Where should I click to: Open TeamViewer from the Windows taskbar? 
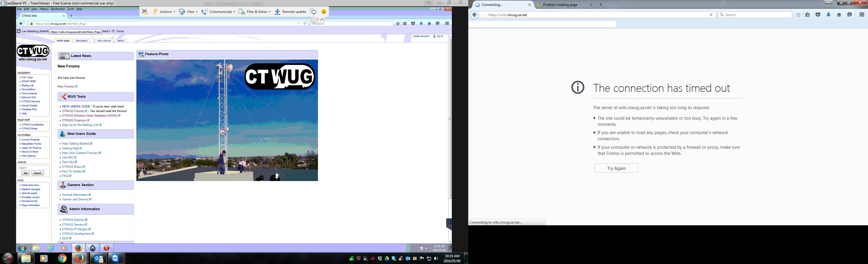[x=116, y=258]
